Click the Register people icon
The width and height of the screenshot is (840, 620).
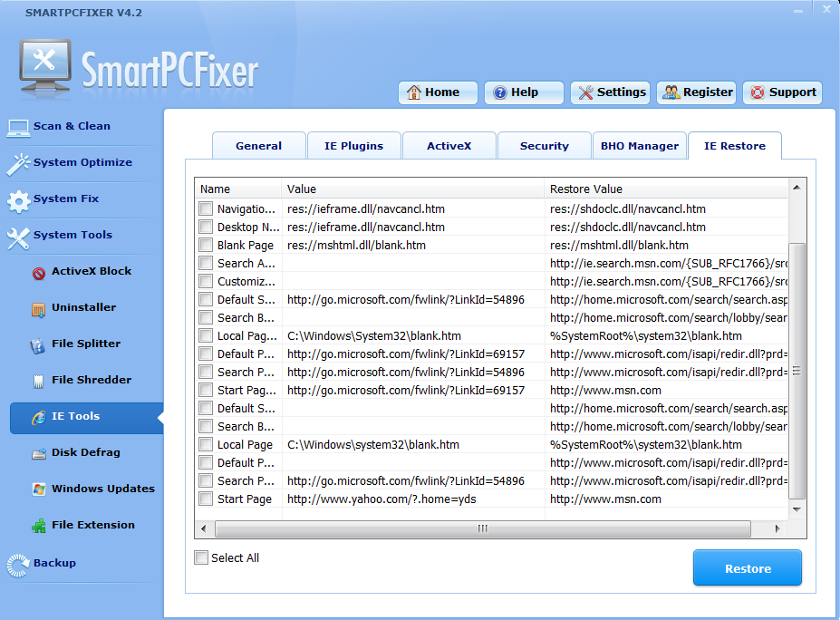coord(671,92)
